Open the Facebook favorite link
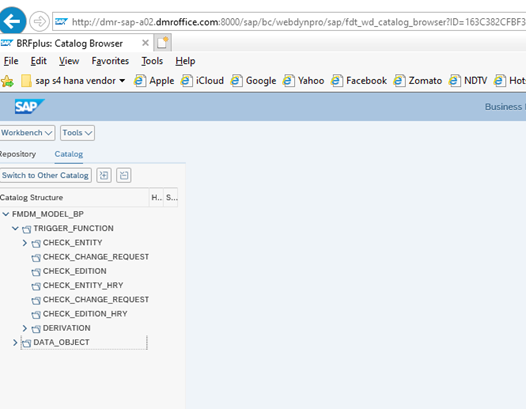This screenshot has width=526, height=409. [x=359, y=81]
